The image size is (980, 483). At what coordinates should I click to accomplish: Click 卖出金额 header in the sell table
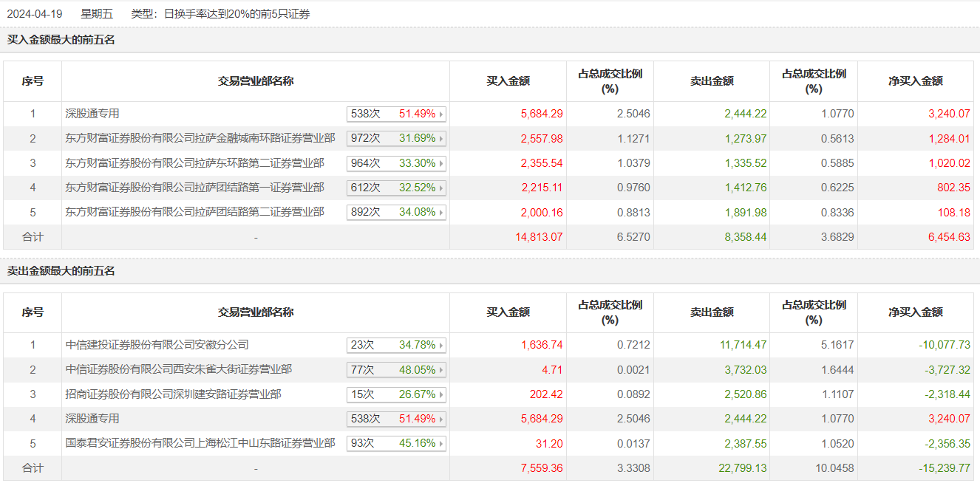712,312
